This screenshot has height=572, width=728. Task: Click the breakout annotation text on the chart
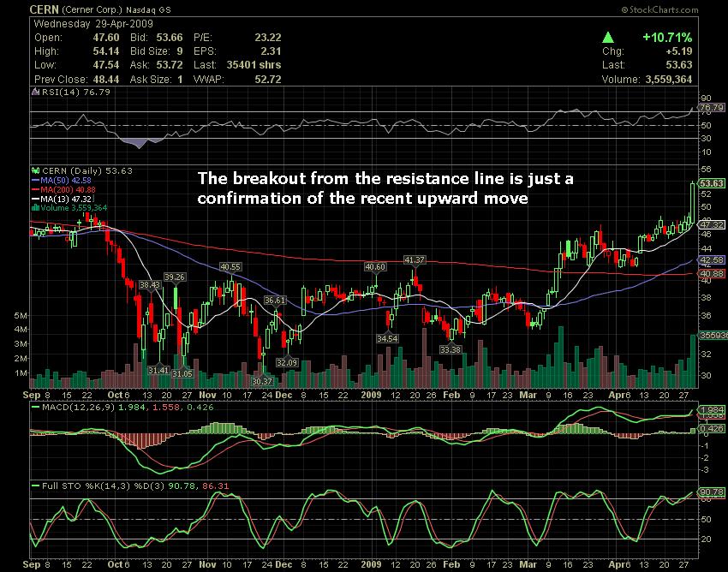click(x=385, y=188)
